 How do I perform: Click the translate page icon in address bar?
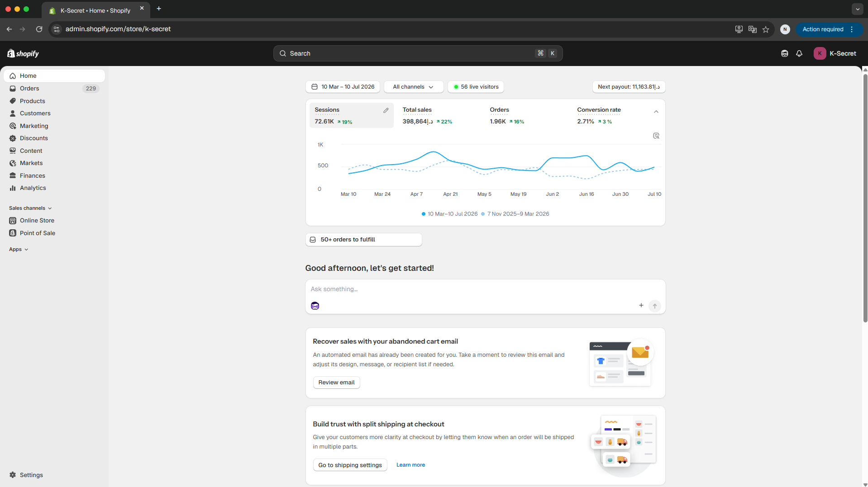(x=753, y=29)
